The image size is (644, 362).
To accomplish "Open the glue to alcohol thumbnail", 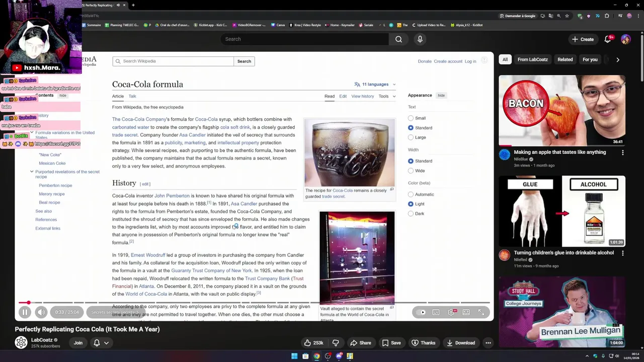I will click(562, 211).
